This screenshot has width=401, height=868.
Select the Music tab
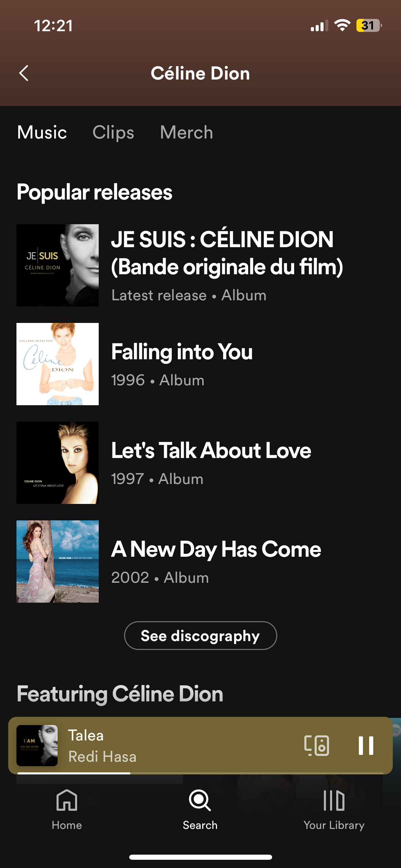click(42, 132)
